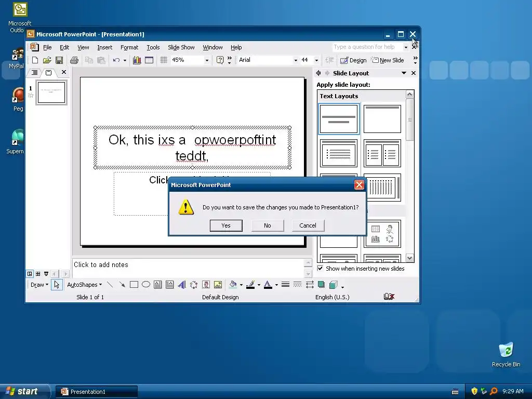532x399 pixels.
Task: Expand Standard toolbar options chevron
Action: (229, 60)
